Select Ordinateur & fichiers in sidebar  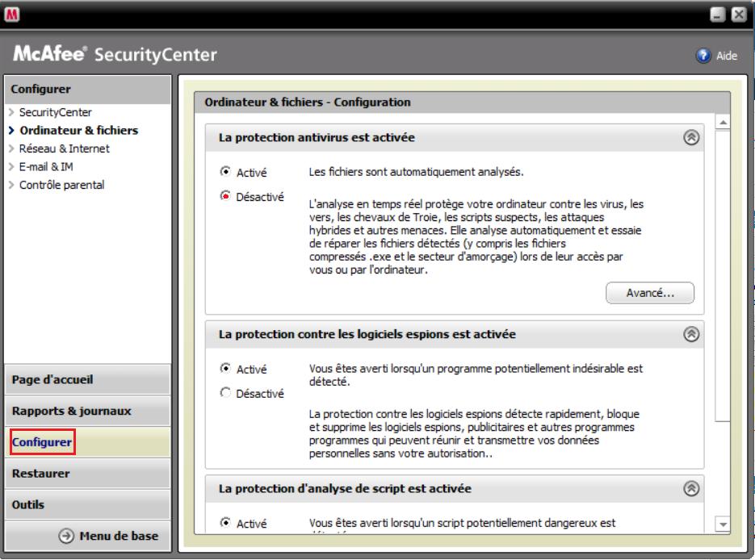click(x=79, y=131)
